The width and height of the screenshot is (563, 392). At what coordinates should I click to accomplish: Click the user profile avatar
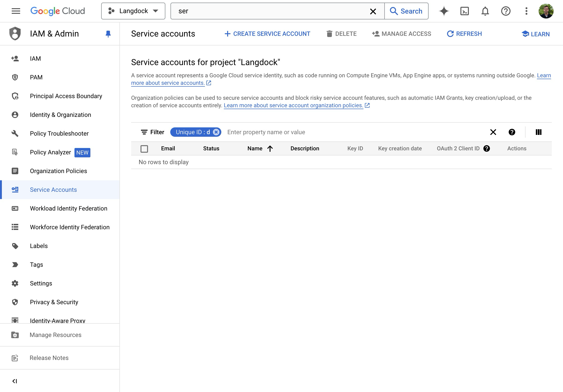pos(546,11)
